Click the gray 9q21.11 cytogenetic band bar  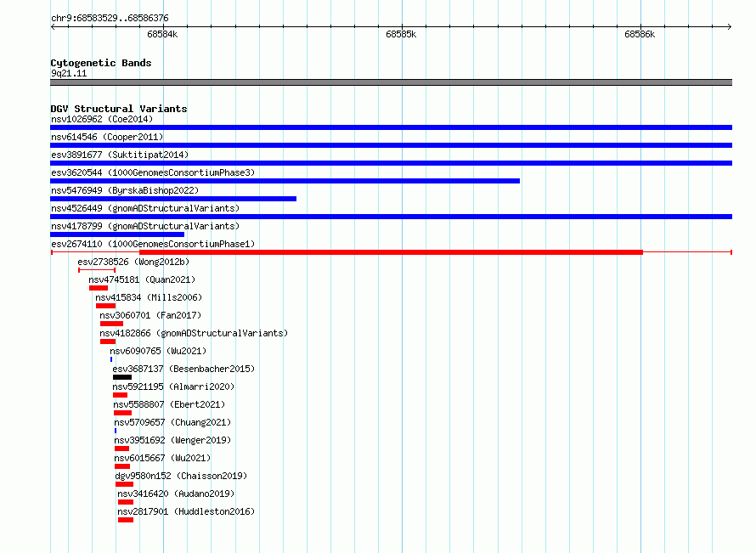coord(391,82)
